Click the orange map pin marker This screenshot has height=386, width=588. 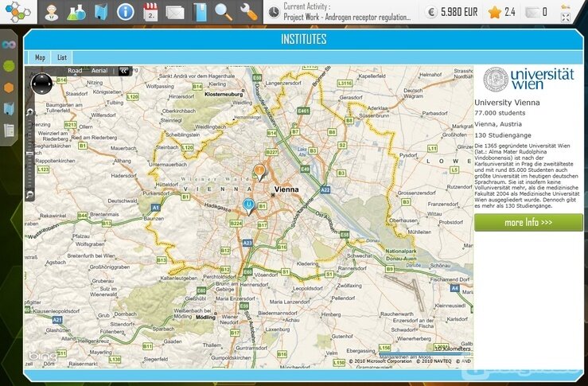(x=259, y=170)
